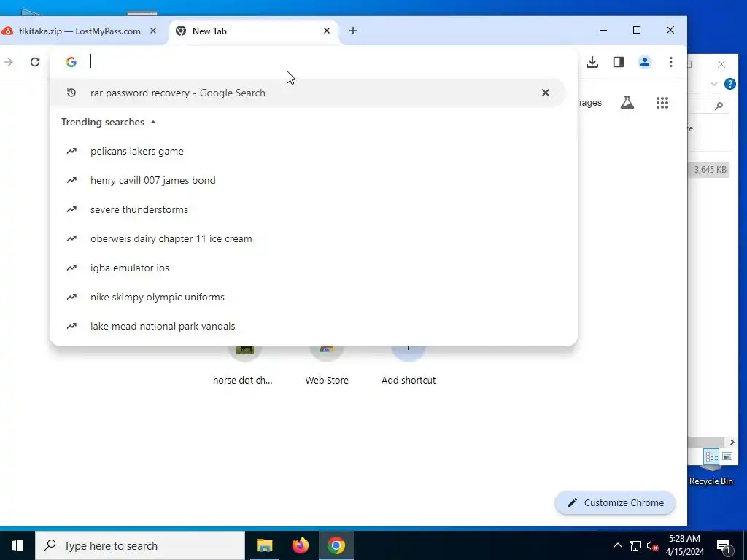The width and height of the screenshot is (747, 560).
Task: Switch to the tikitaka.zip — LostMyPass.com tab
Action: tap(79, 31)
